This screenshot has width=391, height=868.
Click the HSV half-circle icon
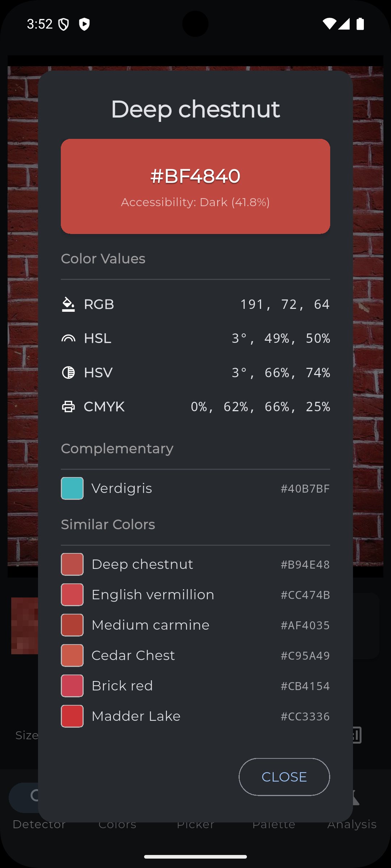68,373
